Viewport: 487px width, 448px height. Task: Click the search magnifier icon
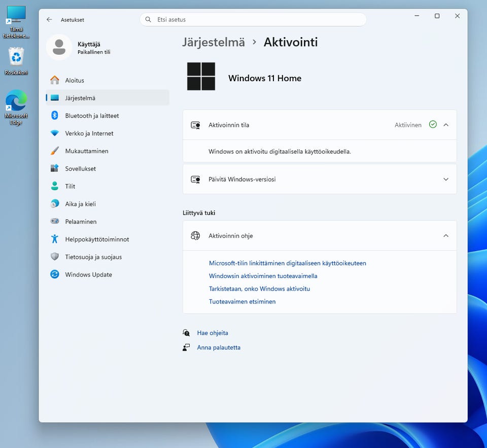coord(149,20)
